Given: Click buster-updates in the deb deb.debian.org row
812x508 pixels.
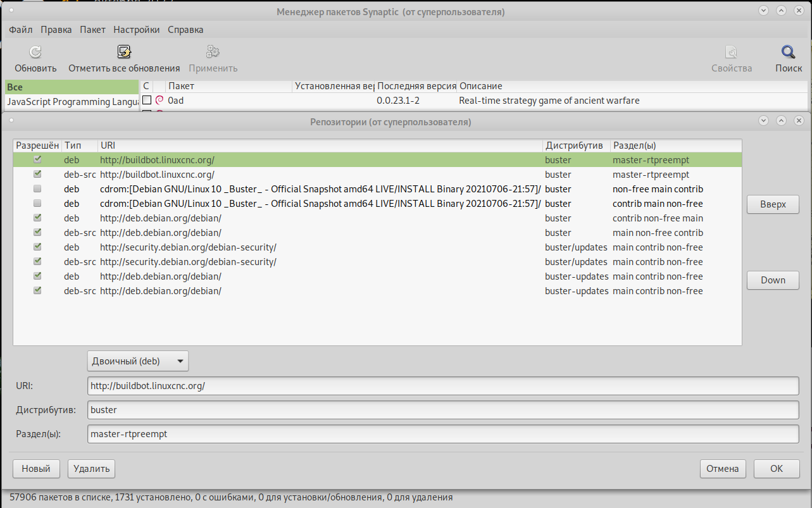Looking at the screenshot, I should point(577,276).
